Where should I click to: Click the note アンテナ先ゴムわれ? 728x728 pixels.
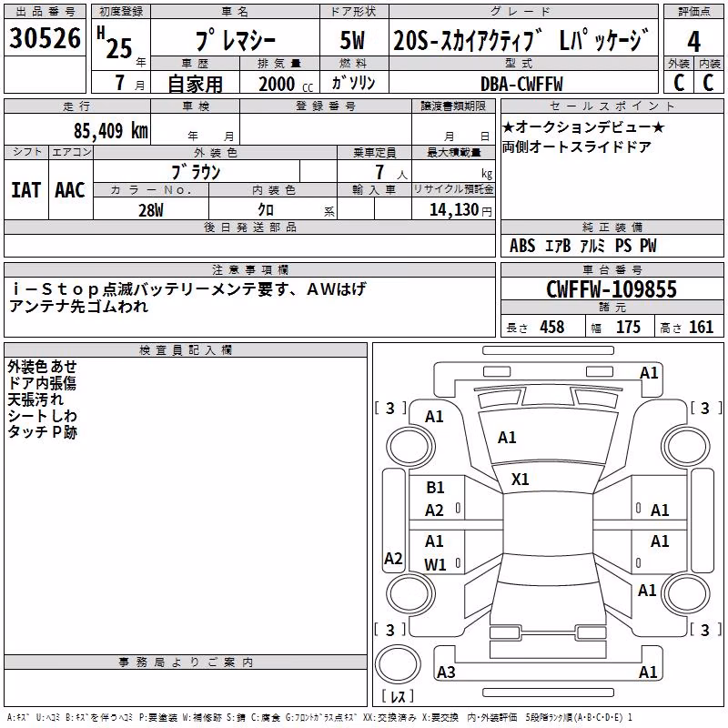point(78,306)
